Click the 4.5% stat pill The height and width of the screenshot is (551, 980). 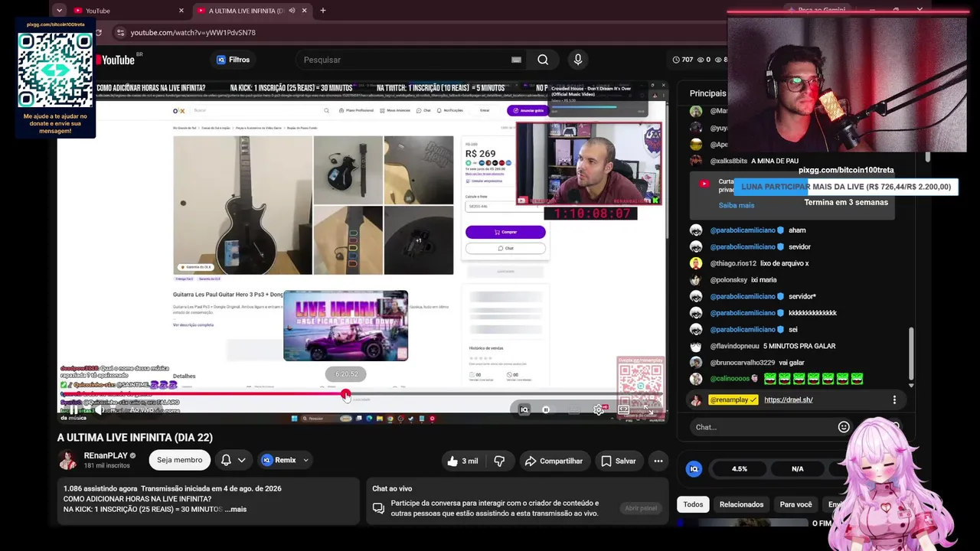pyautogui.click(x=740, y=469)
